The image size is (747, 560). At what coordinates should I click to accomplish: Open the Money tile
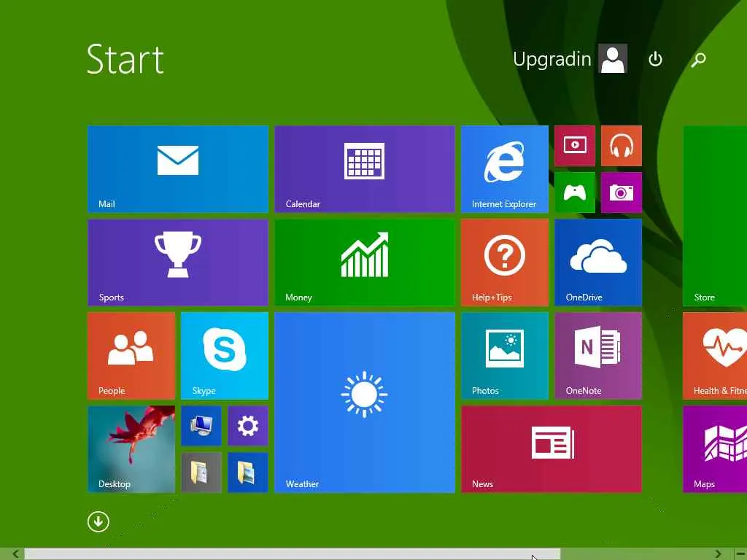365,262
